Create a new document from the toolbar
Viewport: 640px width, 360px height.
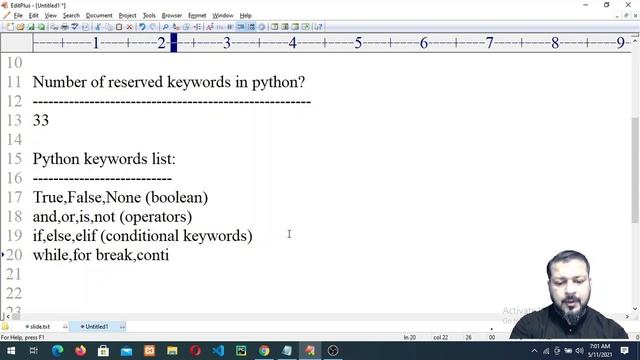click(10, 27)
